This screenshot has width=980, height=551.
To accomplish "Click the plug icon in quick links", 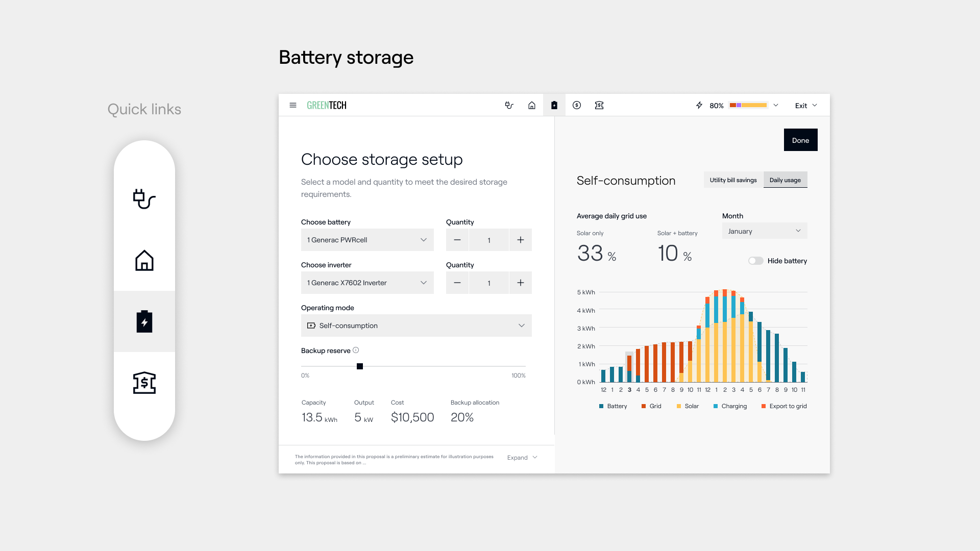I will click(144, 199).
